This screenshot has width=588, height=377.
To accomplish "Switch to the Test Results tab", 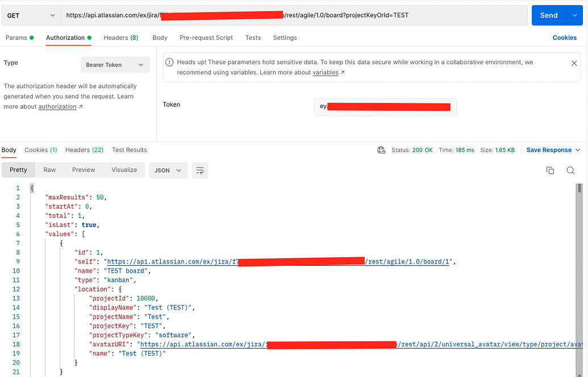I will pos(129,150).
